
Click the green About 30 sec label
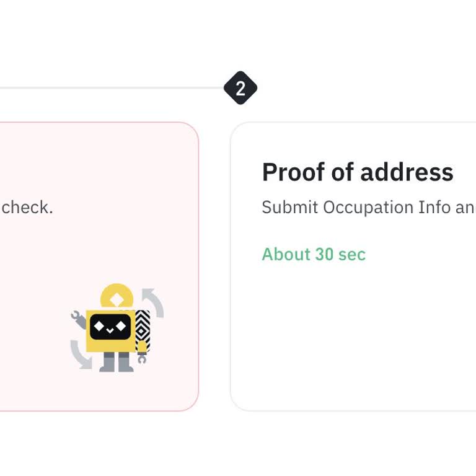point(314,254)
